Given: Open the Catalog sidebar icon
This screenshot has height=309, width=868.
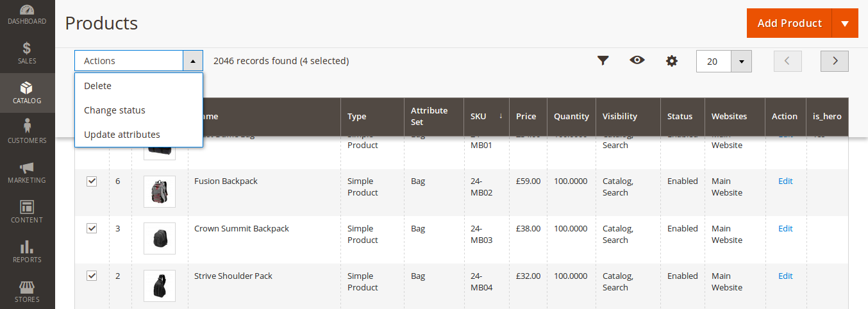Looking at the screenshot, I should 27,92.
